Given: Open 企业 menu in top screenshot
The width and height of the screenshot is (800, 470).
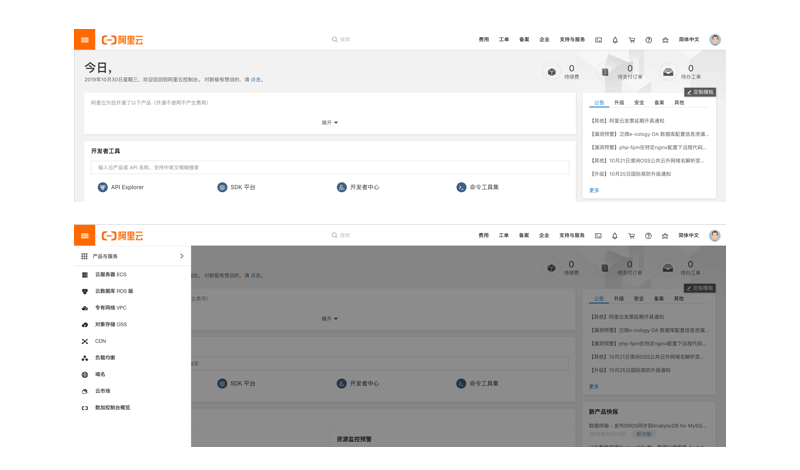Looking at the screenshot, I should tap(544, 40).
